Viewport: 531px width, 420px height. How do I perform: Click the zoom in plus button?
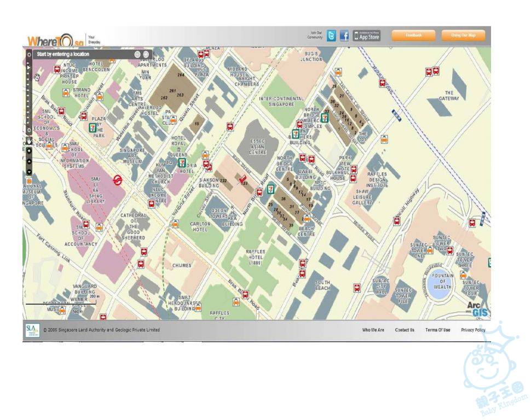coord(29,55)
